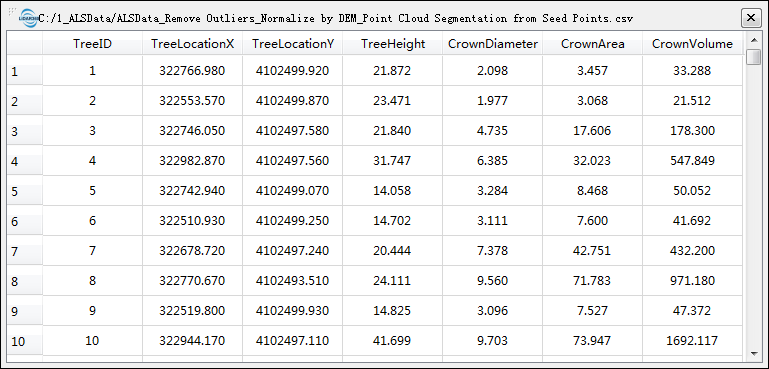The width and height of the screenshot is (769, 369).
Task: Click the TreeID cell in row 7
Action: point(93,250)
